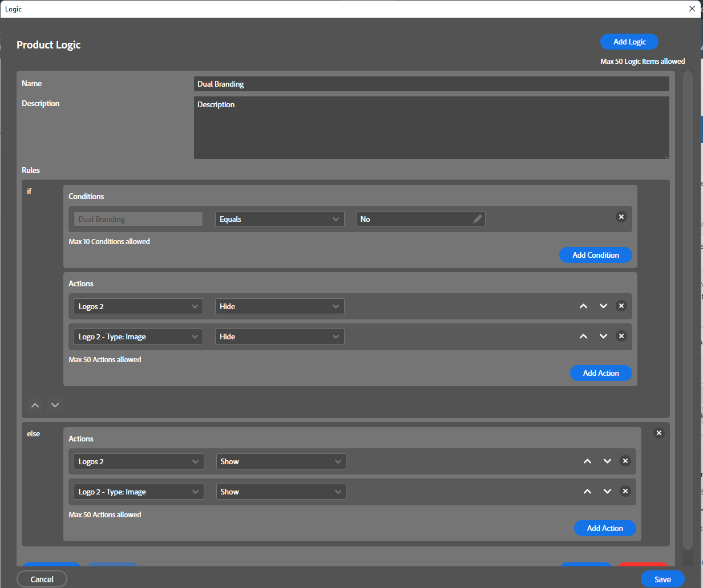Viewport: 703px width, 588px height.
Task: Open the Equals operator dropdown
Action: click(280, 219)
